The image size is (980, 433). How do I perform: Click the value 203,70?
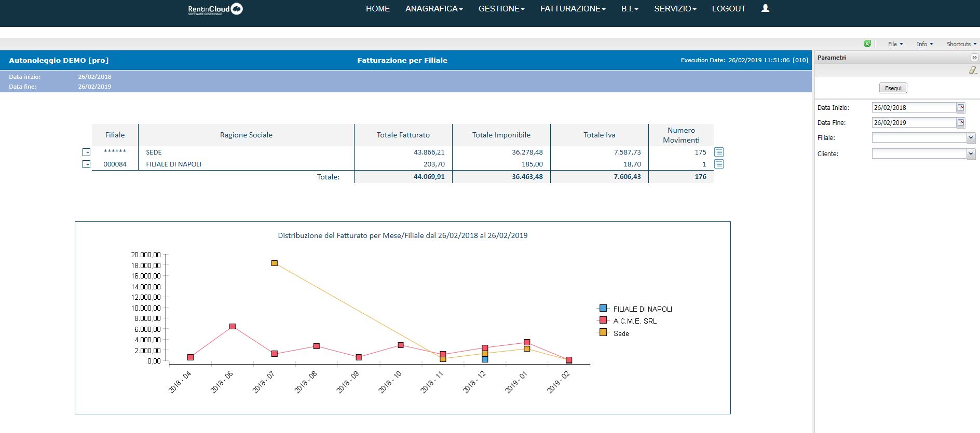[434, 164]
